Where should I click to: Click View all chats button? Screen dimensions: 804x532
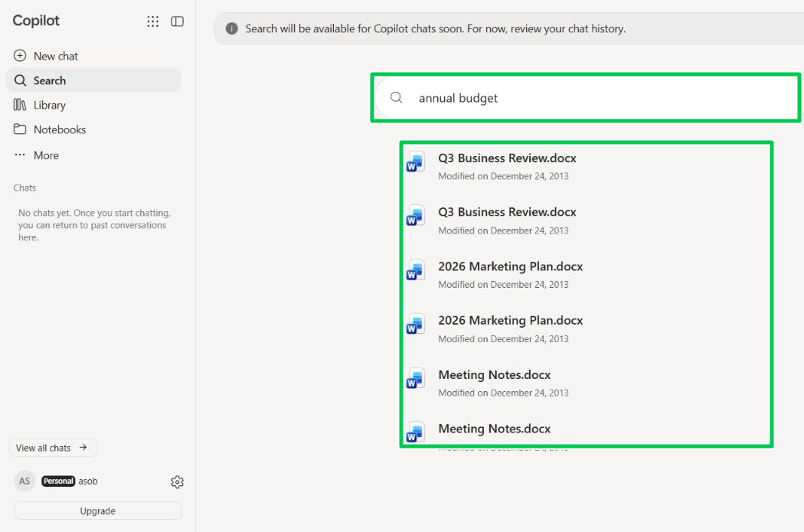click(53, 448)
